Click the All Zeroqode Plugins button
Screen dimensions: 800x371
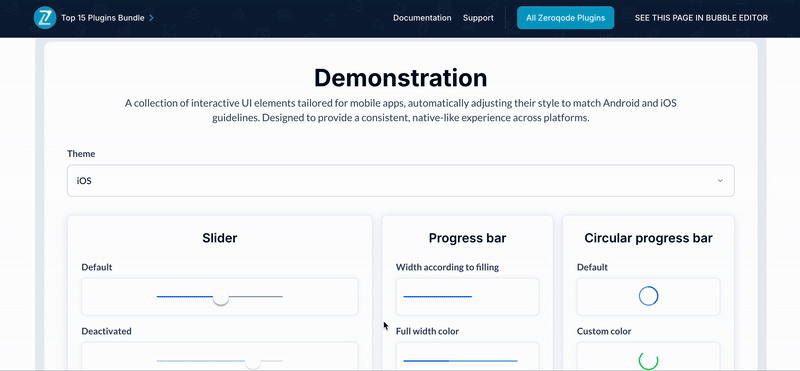point(565,18)
